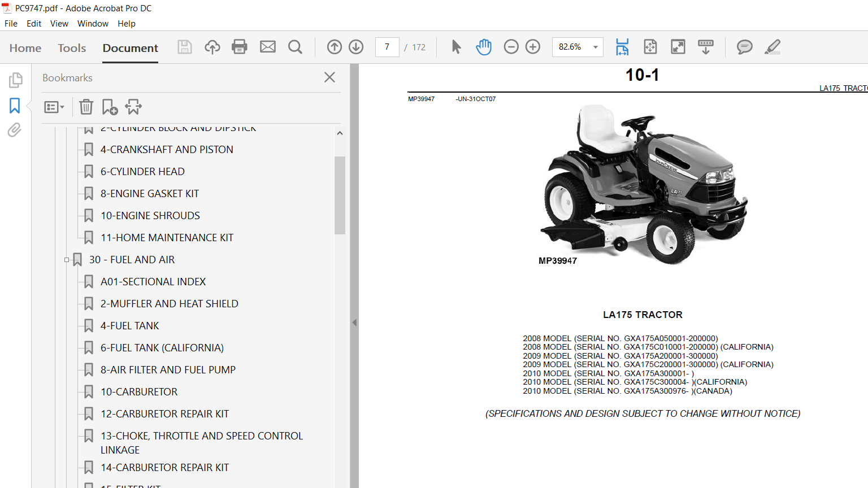
Task: Select 30 - FUEL AND AIR bookmark
Action: [x=132, y=260]
